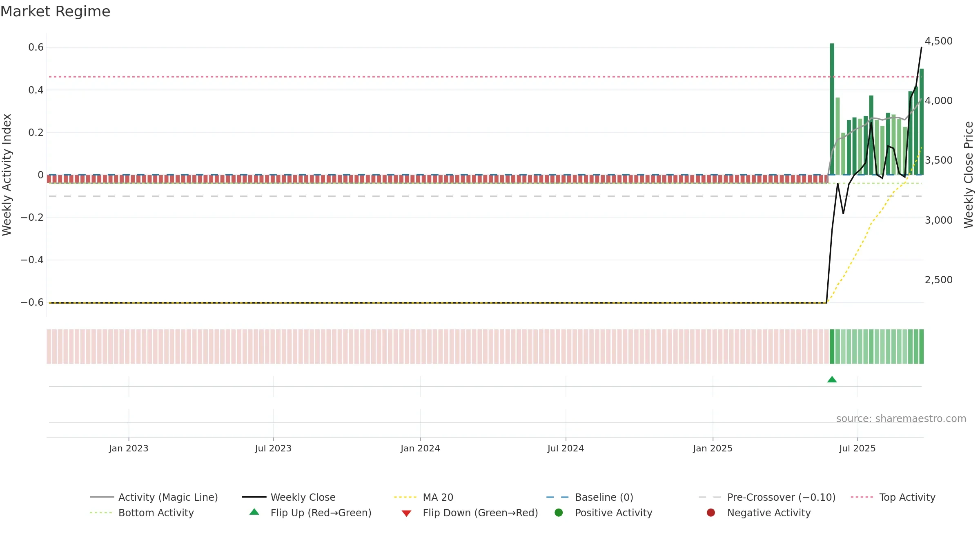Click the Jan 2025 x-axis label
The height and width of the screenshot is (551, 980).
(x=713, y=448)
